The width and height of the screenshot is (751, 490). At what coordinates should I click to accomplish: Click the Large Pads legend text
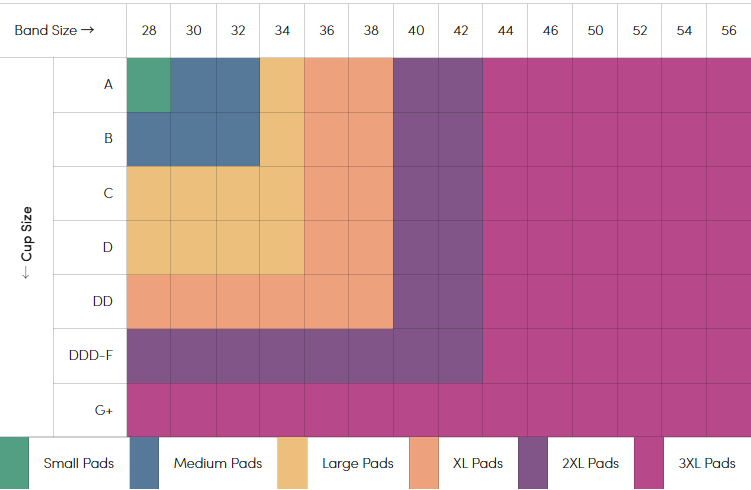358,463
